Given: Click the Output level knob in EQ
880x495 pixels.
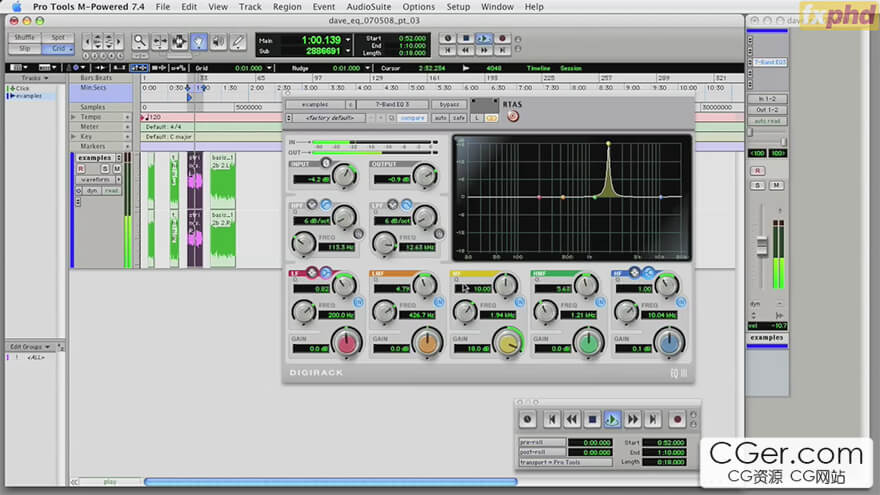Looking at the screenshot, I should click(425, 175).
